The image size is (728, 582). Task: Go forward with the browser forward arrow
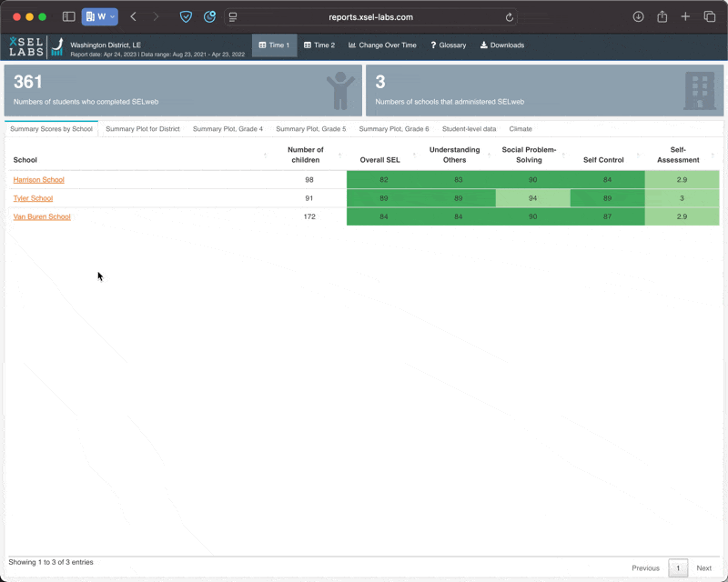156,16
